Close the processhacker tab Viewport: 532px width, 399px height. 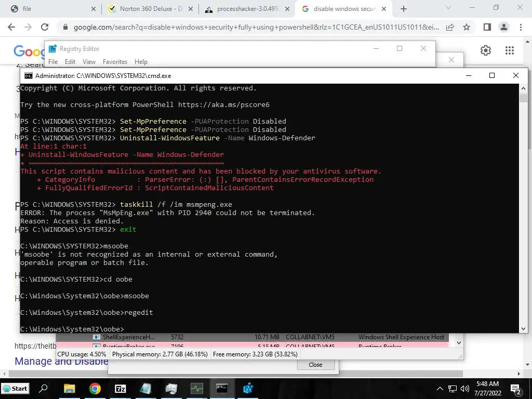(287, 9)
